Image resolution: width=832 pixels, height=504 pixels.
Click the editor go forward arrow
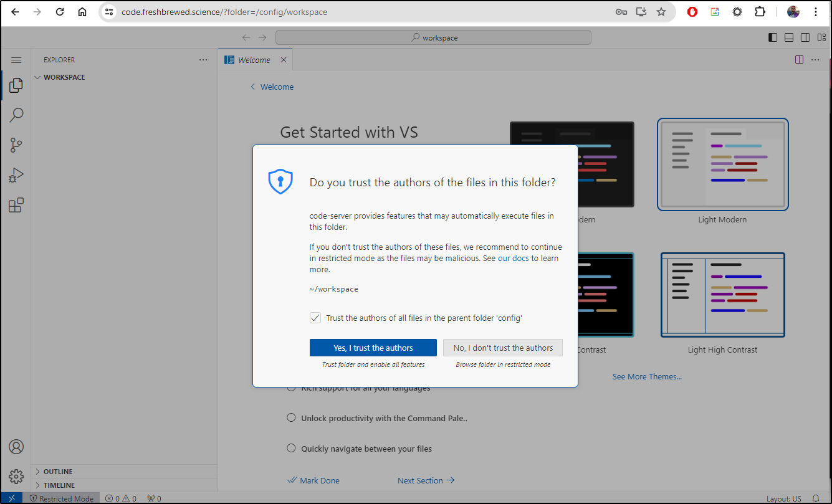pyautogui.click(x=262, y=37)
